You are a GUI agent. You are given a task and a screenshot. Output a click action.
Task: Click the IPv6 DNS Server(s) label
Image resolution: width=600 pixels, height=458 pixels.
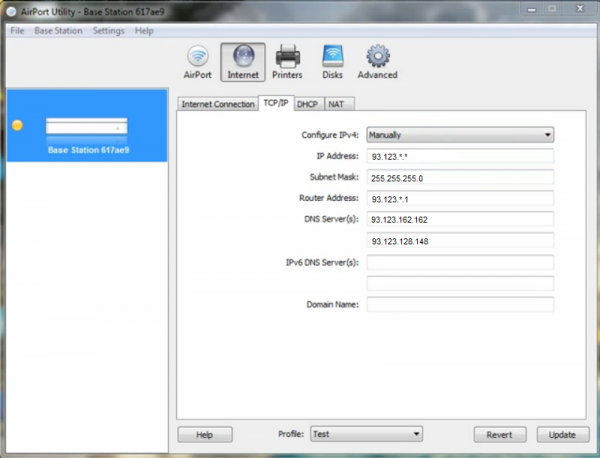pos(322,262)
